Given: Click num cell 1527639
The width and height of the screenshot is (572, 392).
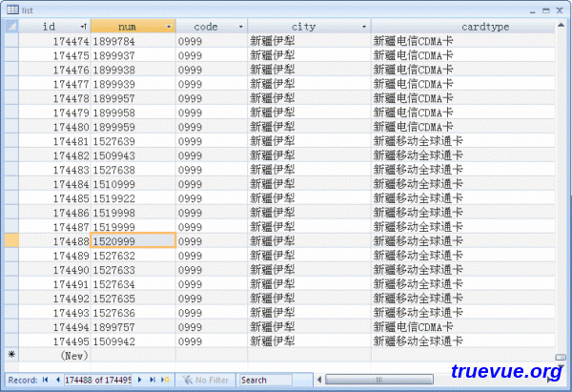Looking at the screenshot, I should (133, 141).
